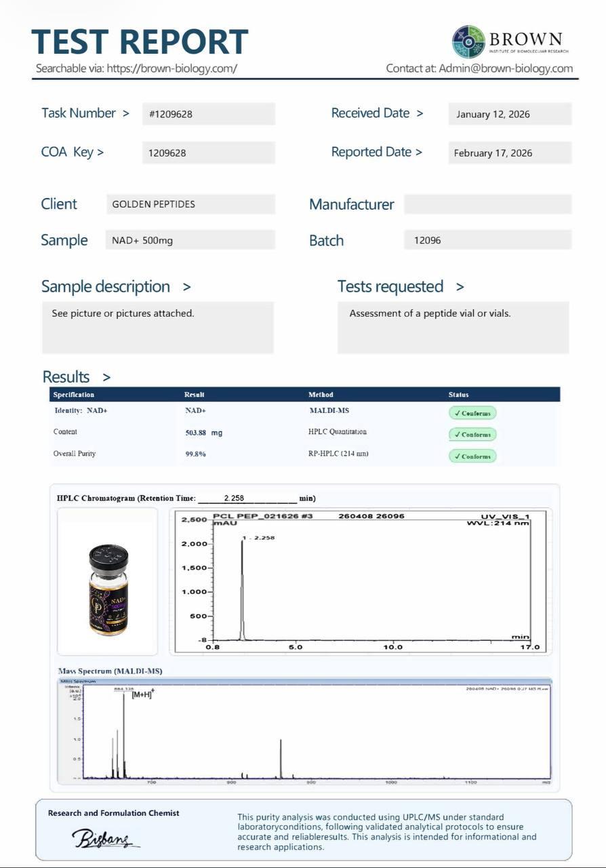Click the Conforms badge for Content row
Screen dimensions: 606x868
point(472,435)
